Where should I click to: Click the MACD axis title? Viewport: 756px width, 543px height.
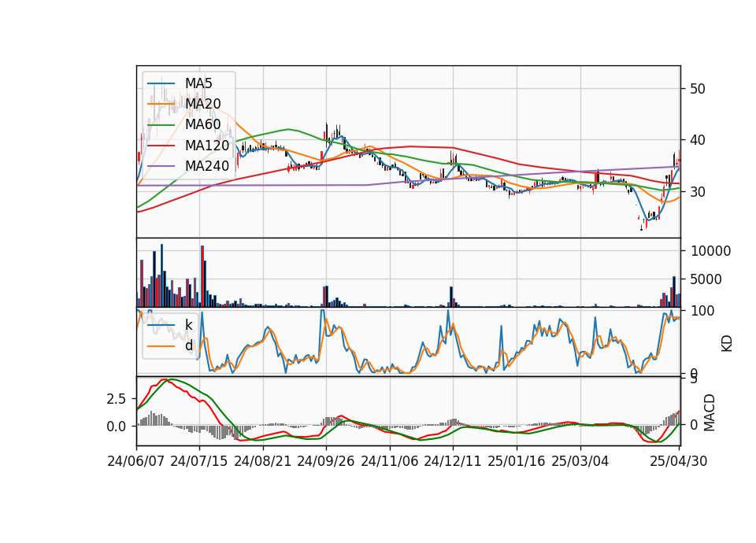[x=710, y=413]
